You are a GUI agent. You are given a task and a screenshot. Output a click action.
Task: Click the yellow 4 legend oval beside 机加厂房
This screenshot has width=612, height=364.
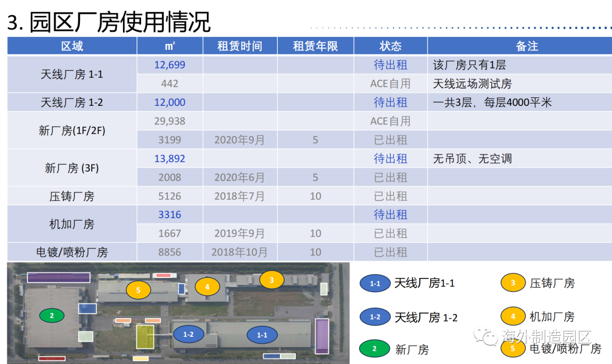pyautogui.click(x=513, y=316)
